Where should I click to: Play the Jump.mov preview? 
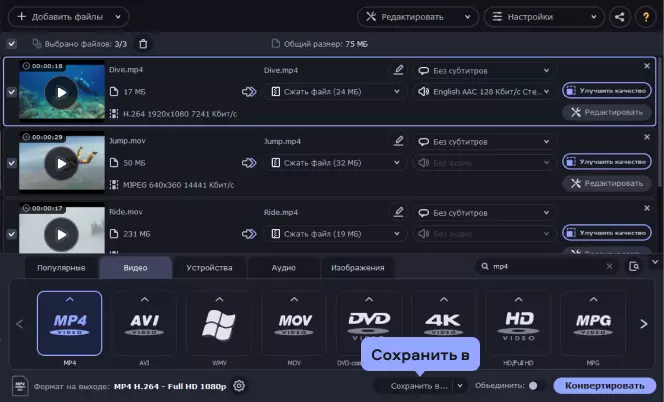61,164
